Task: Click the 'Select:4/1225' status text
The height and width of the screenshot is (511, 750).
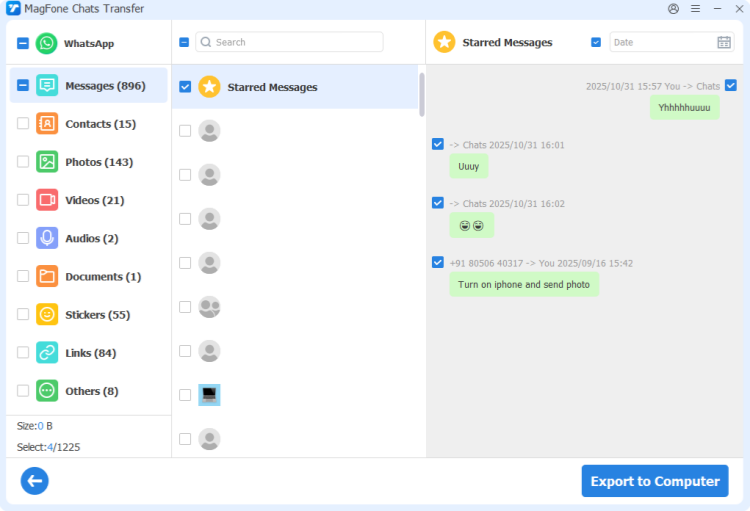Action: click(x=48, y=447)
